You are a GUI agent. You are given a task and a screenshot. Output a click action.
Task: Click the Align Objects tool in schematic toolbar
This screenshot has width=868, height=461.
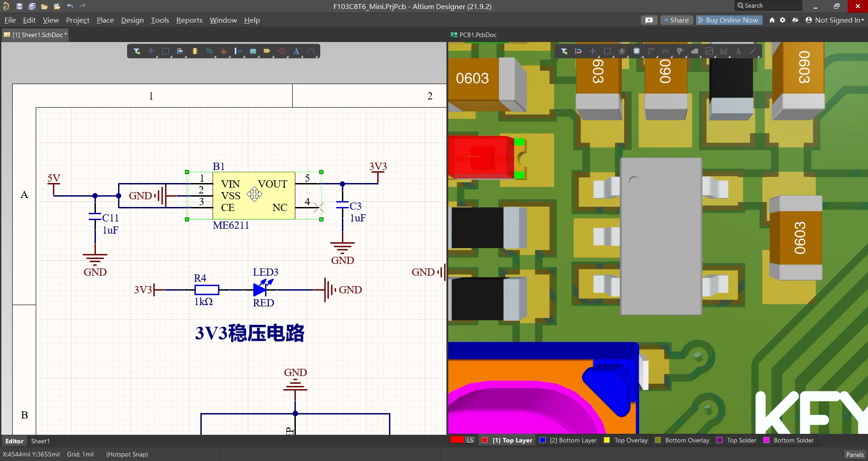180,51
